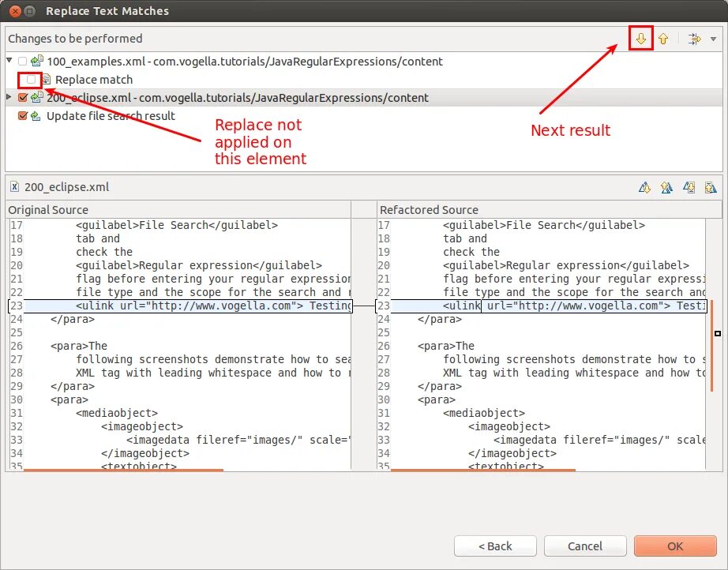Click '<guilabel>Regular expression' line in Refactored Source
Image resolution: width=728 pixels, height=570 pixels.
pyautogui.click(x=566, y=265)
